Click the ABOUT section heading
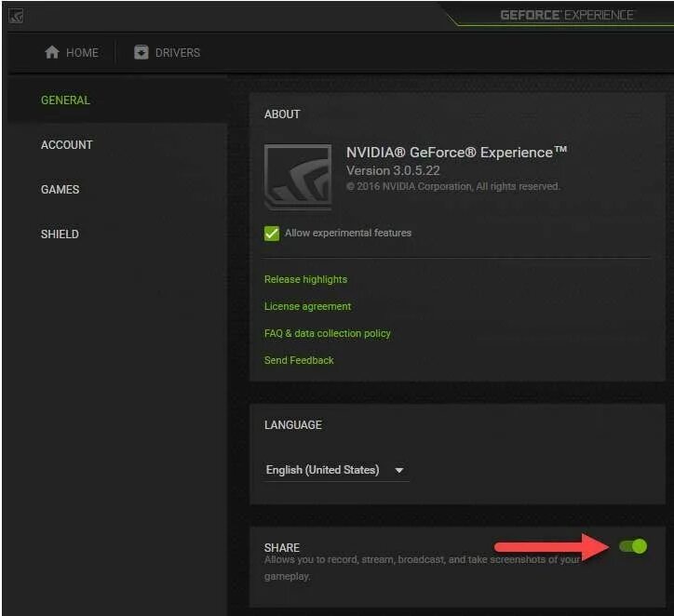This screenshot has width=674, height=616. coord(282,114)
